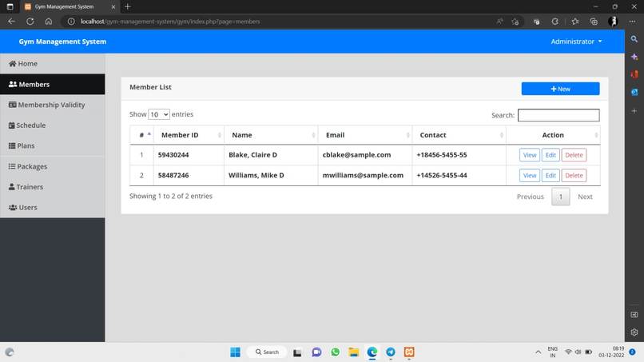Viewport: 644px width, 362px height.
Task: Click the Edge sidebar search icon
Action: (634, 39)
